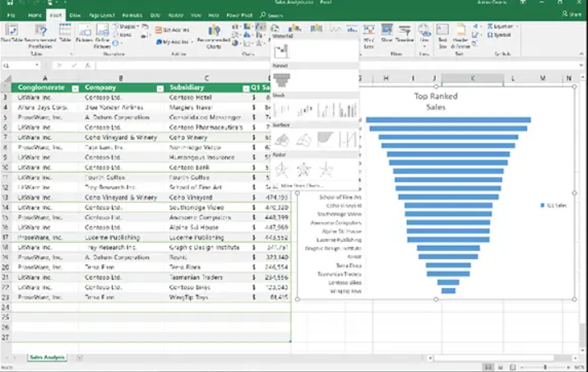Open the column chart dropdown
Image resolution: width=588 pixels, height=372 pixels.
point(236,26)
